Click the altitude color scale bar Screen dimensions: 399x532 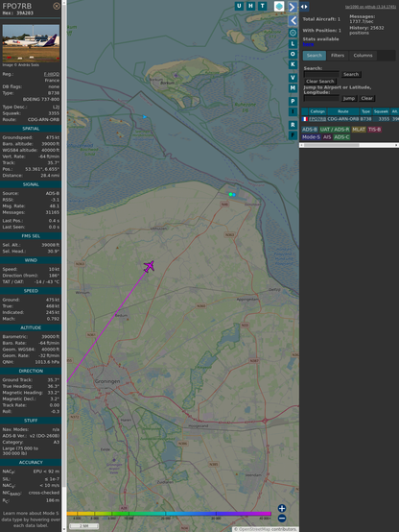click(169, 514)
